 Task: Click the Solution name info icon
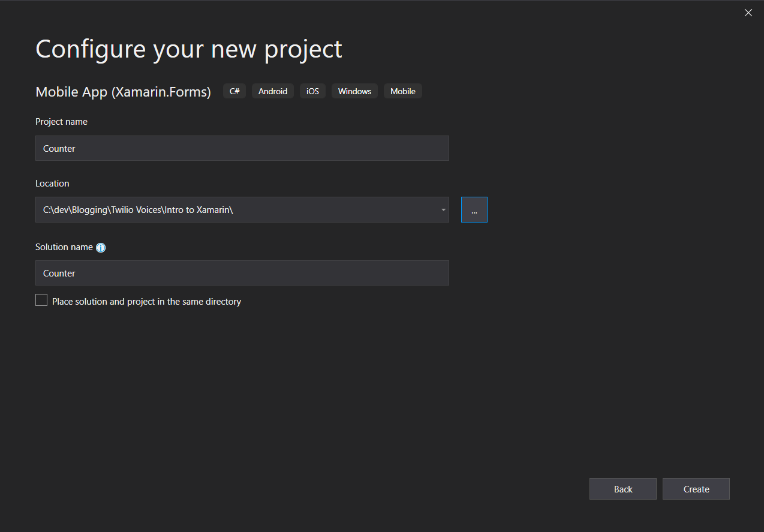101,248
